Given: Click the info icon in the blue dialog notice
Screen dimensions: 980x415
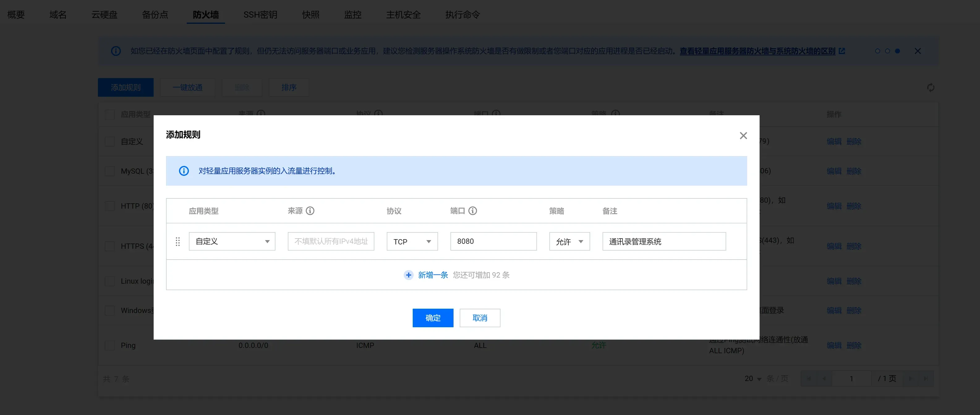Looking at the screenshot, I should [x=184, y=171].
